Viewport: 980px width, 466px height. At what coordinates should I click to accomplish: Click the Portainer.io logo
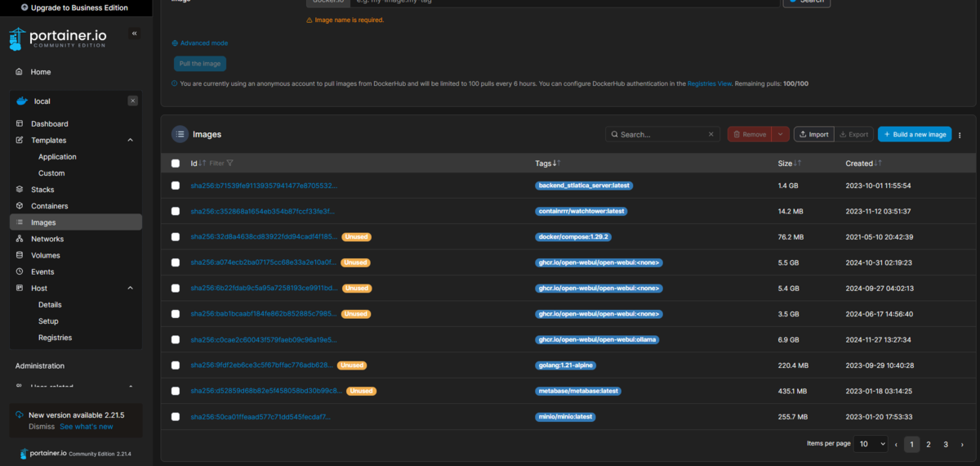point(57,38)
